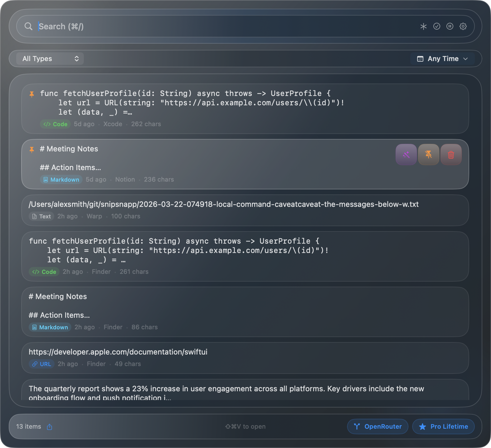The width and height of the screenshot is (491, 448).
Task: Select the pinned fetchUserProfile clip from Xcode
Action: [245, 109]
